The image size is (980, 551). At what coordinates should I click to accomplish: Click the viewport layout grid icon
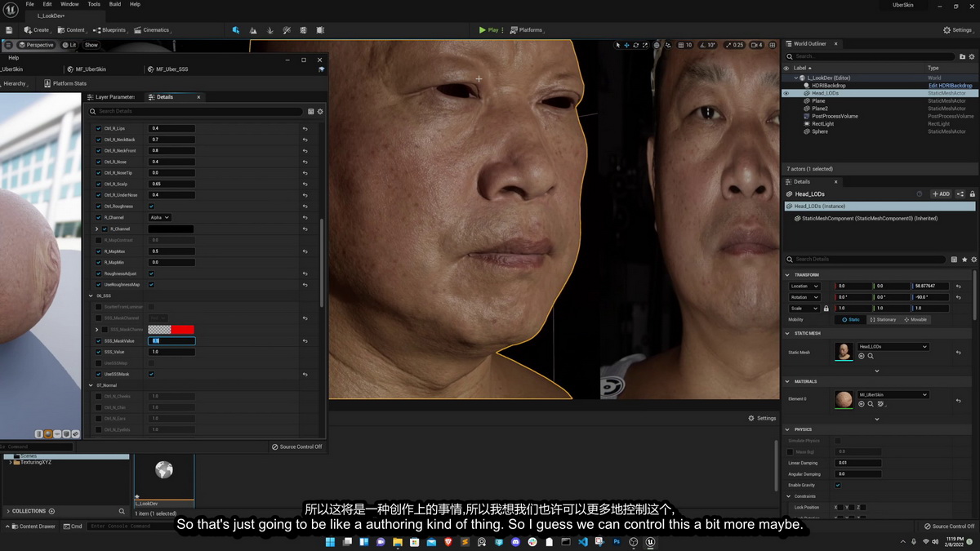[772, 45]
